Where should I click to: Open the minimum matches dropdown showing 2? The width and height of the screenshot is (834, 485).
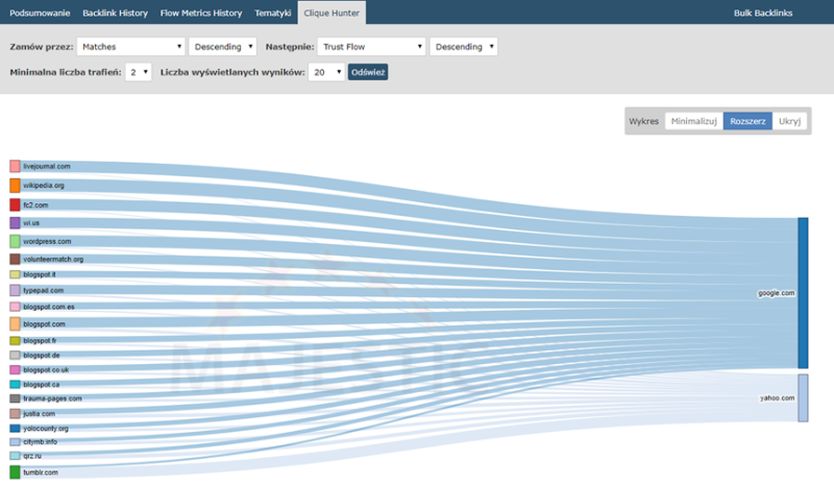pos(139,72)
